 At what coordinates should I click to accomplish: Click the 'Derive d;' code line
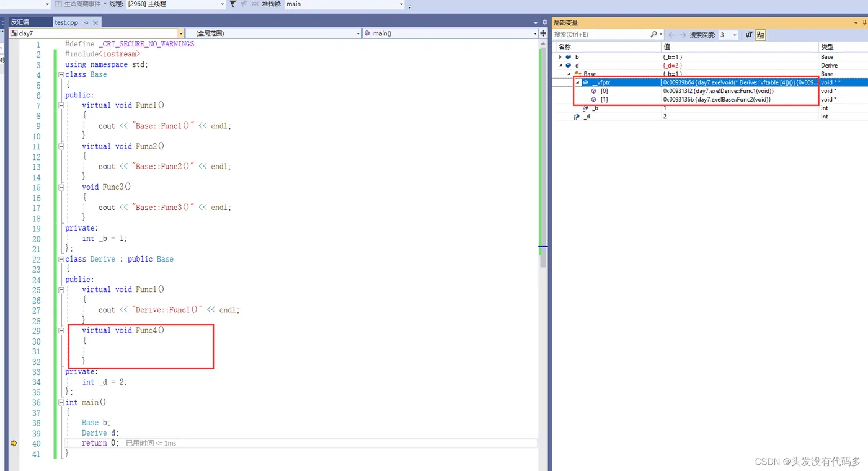tap(100, 433)
